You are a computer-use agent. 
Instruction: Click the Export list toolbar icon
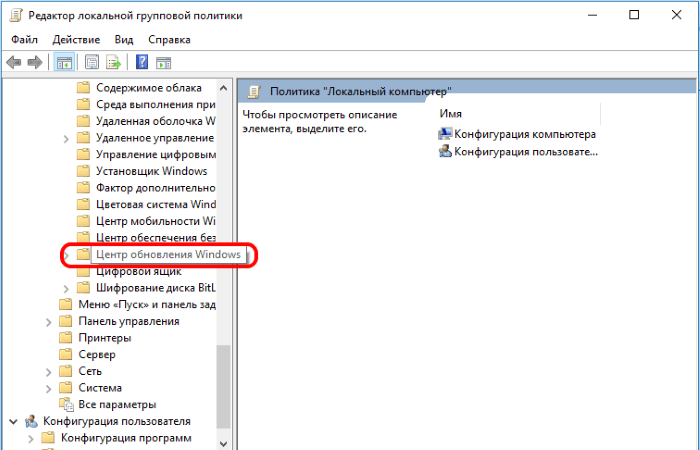(114, 62)
